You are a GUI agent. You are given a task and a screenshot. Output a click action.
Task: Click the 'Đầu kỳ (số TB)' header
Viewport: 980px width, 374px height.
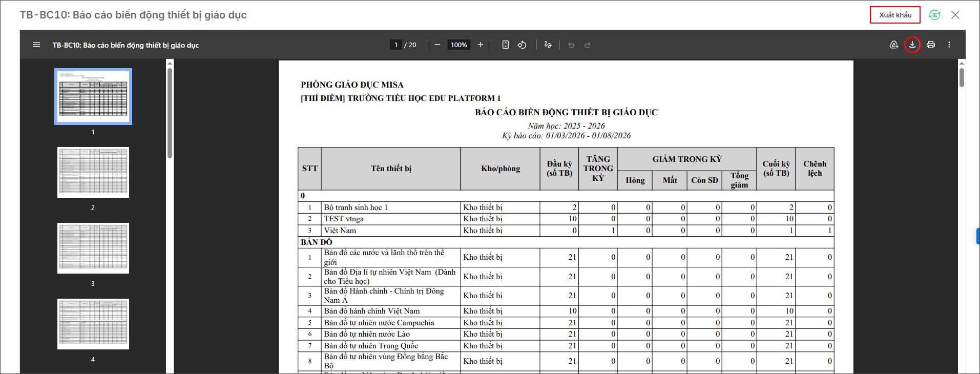pyautogui.click(x=559, y=169)
